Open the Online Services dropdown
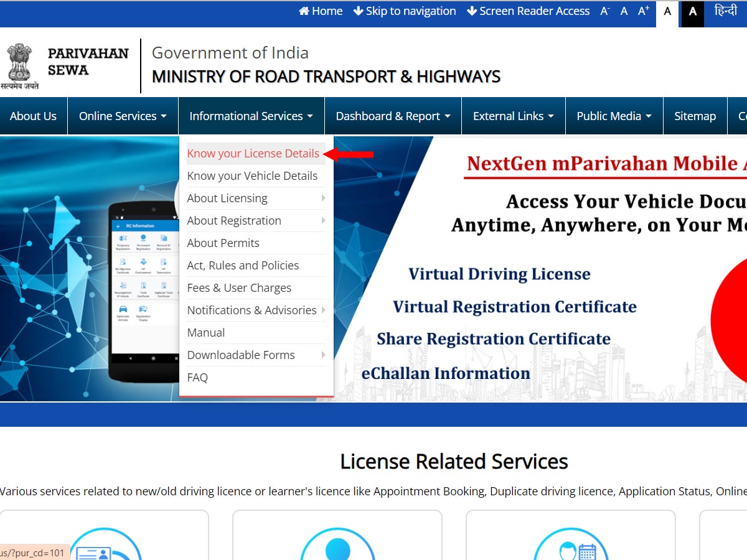747x560 pixels. [x=123, y=116]
